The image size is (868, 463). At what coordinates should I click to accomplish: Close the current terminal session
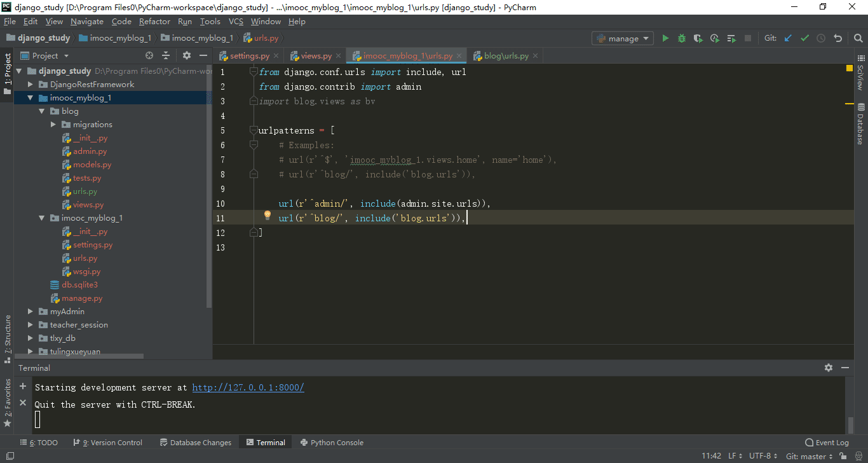coord(23,403)
